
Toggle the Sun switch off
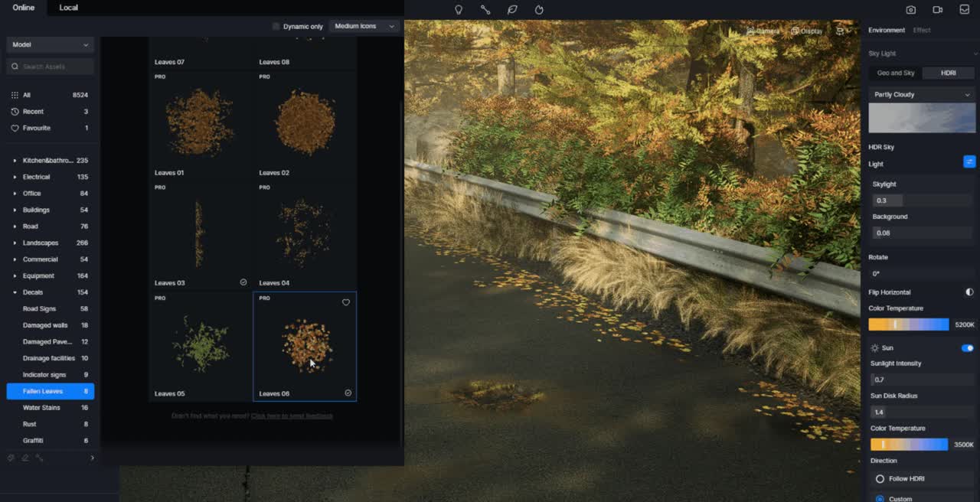[x=967, y=347]
